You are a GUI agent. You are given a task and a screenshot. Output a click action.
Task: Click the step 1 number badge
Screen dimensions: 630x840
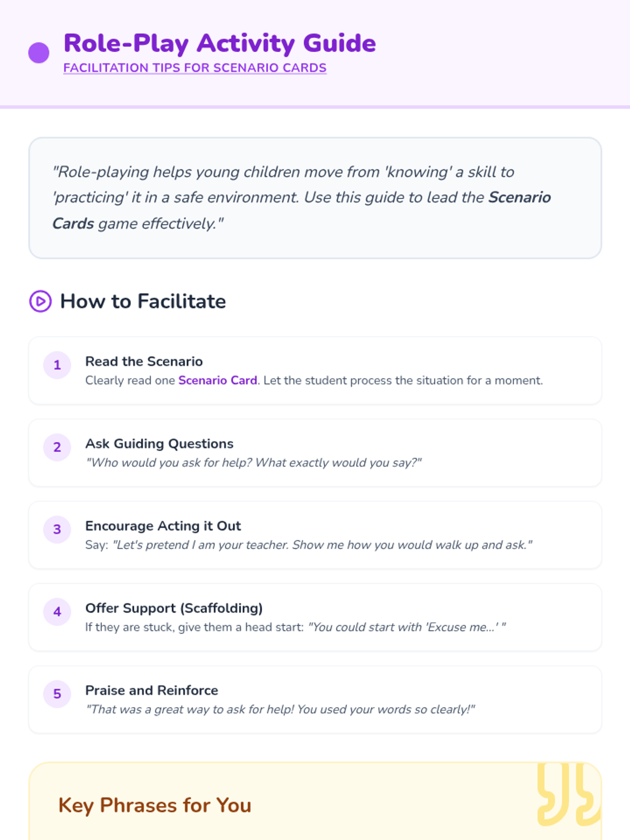[x=57, y=365]
